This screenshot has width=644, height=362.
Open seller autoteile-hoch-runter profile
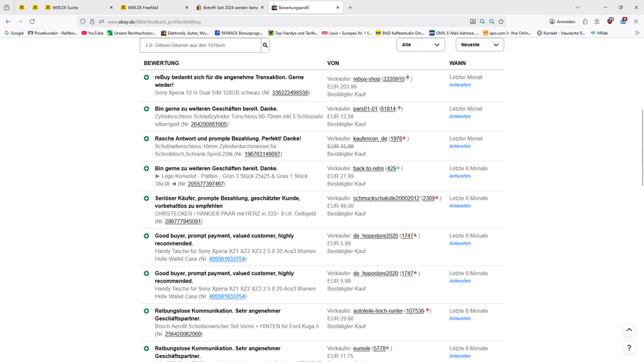(378, 311)
